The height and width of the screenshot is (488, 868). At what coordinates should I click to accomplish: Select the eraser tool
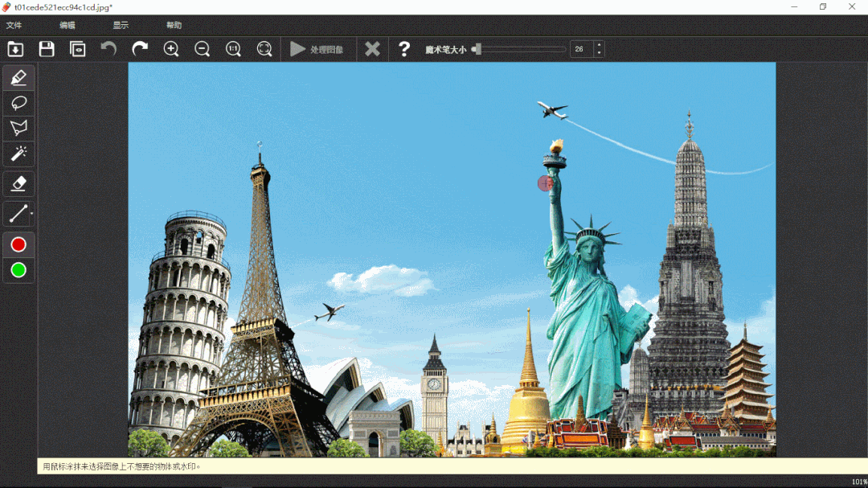coord(18,184)
